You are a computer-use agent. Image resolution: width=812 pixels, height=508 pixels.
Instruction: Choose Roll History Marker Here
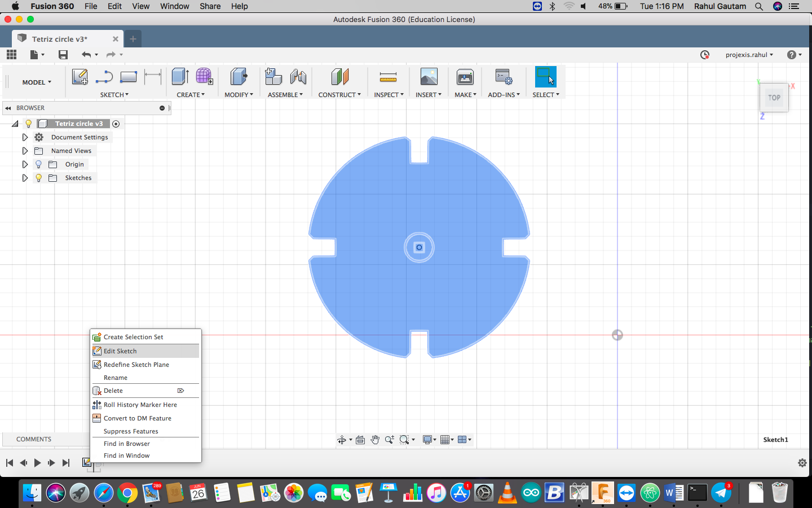coord(145,405)
